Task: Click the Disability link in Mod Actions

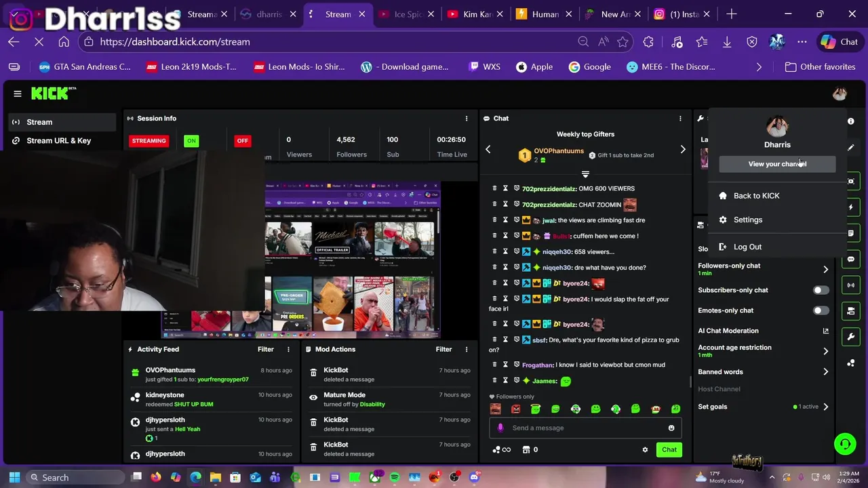Action: point(372,404)
